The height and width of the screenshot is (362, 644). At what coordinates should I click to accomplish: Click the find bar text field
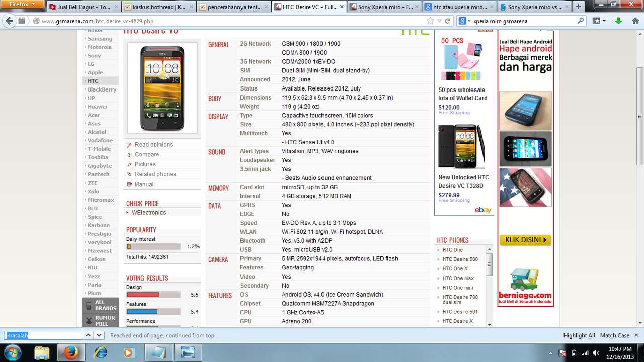coord(43,335)
